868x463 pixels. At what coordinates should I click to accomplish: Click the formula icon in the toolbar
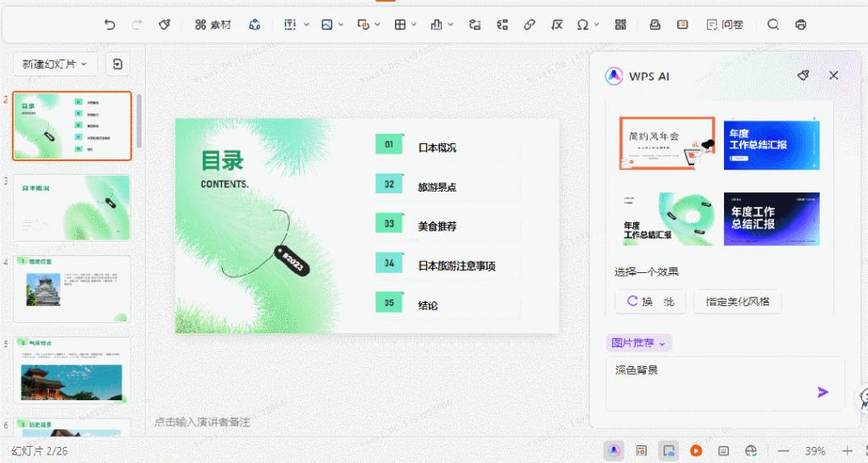557,25
